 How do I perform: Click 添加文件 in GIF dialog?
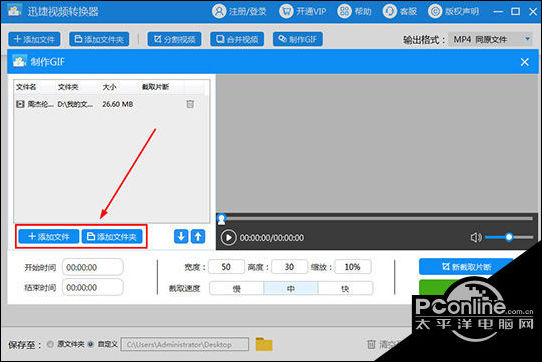(49, 236)
